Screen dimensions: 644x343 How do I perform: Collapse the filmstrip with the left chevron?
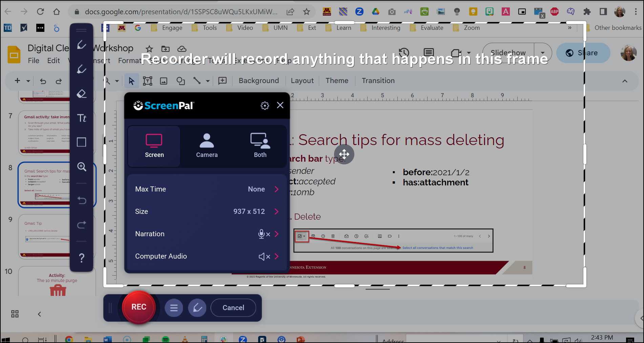tap(39, 314)
